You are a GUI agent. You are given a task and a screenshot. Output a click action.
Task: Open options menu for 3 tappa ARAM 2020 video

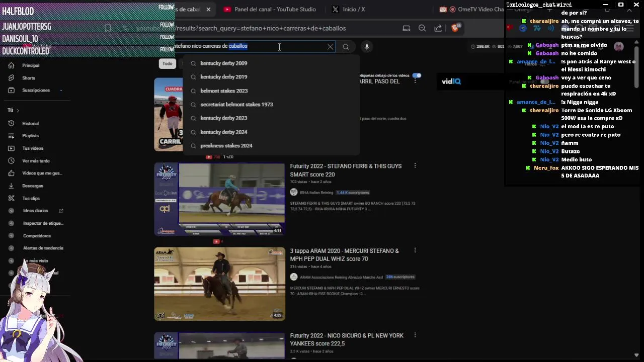tap(415, 250)
